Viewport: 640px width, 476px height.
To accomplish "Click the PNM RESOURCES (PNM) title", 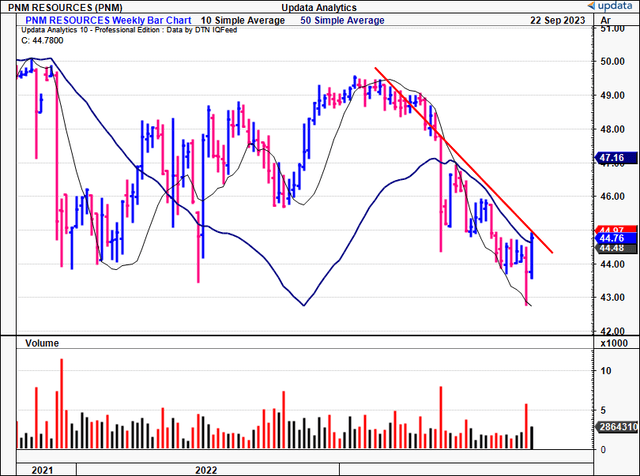I will click(x=65, y=7).
